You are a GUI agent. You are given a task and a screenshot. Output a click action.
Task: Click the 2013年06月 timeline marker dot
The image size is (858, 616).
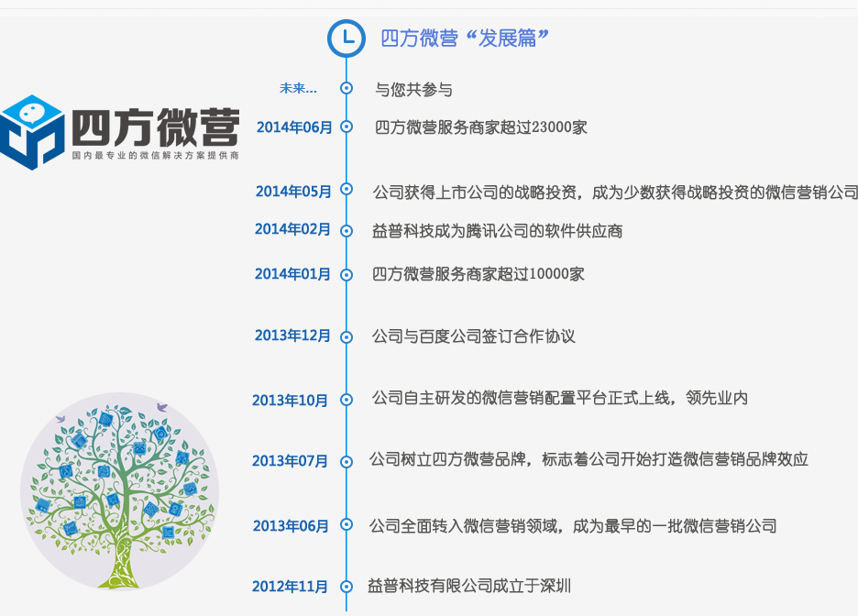(346, 525)
